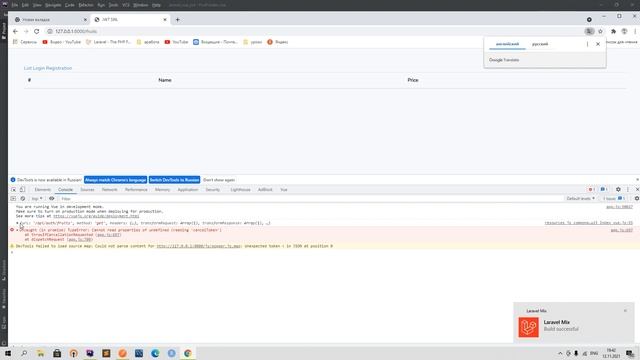640x360 pixels.
Task: Open console settings gear beside the issues counter
Action: [x=636, y=199]
